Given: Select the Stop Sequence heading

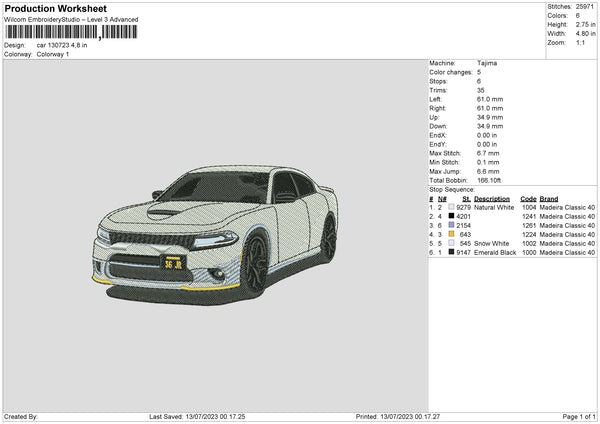Looking at the screenshot, I should (x=452, y=188).
